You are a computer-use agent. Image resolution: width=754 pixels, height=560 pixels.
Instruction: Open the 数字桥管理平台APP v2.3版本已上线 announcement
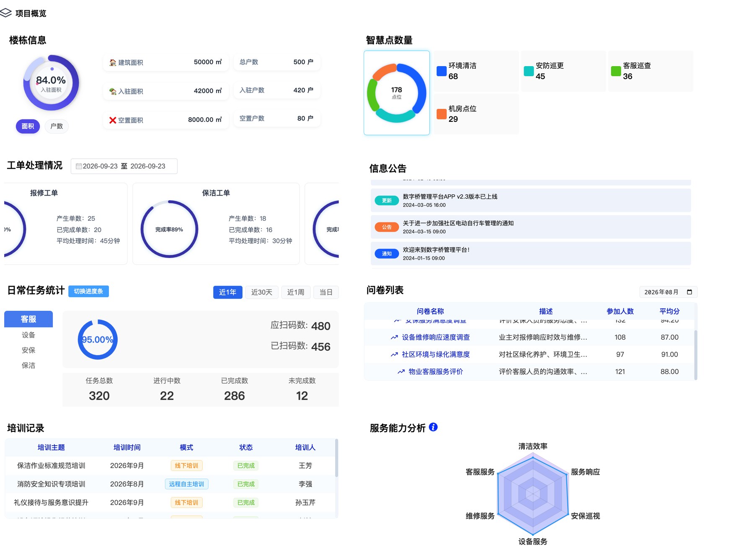[531, 200]
